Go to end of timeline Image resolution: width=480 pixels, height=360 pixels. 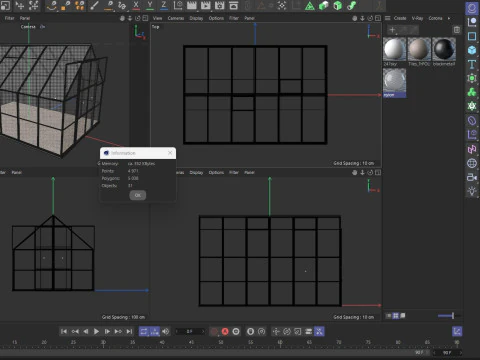point(129,331)
